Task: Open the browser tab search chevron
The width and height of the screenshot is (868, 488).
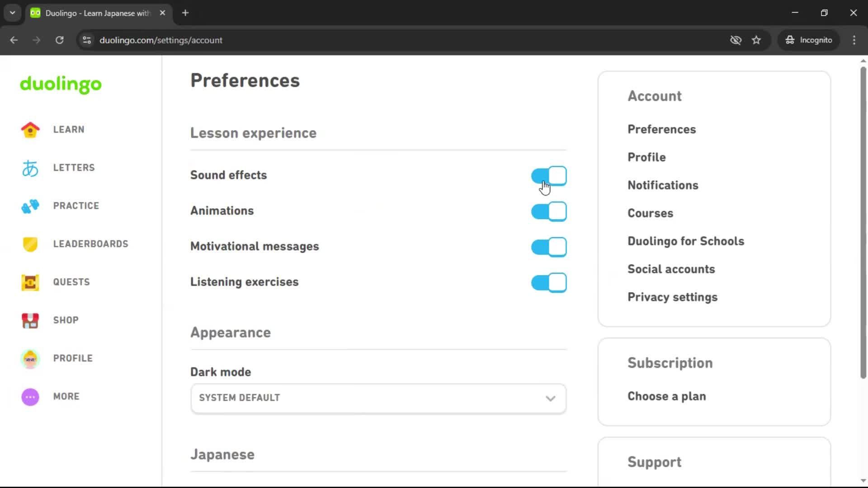Action: [x=12, y=13]
